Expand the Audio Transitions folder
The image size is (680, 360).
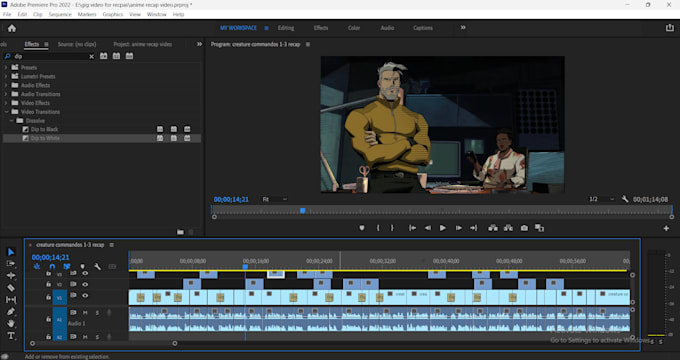coord(6,94)
